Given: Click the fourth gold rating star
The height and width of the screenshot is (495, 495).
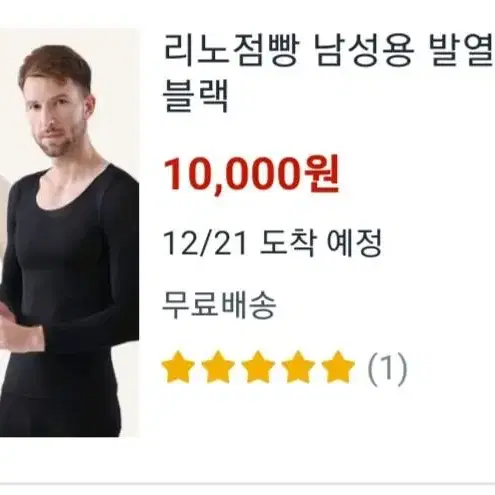Looking at the screenshot, I should coord(298,368).
